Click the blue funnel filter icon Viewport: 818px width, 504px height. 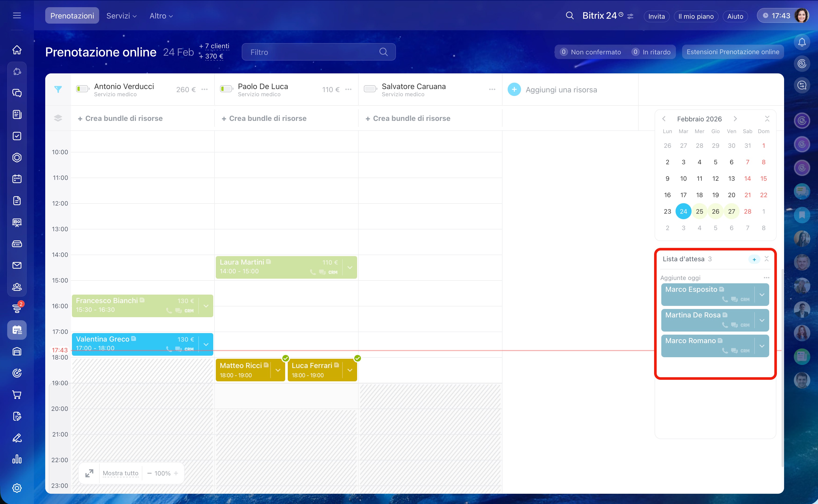tap(58, 89)
